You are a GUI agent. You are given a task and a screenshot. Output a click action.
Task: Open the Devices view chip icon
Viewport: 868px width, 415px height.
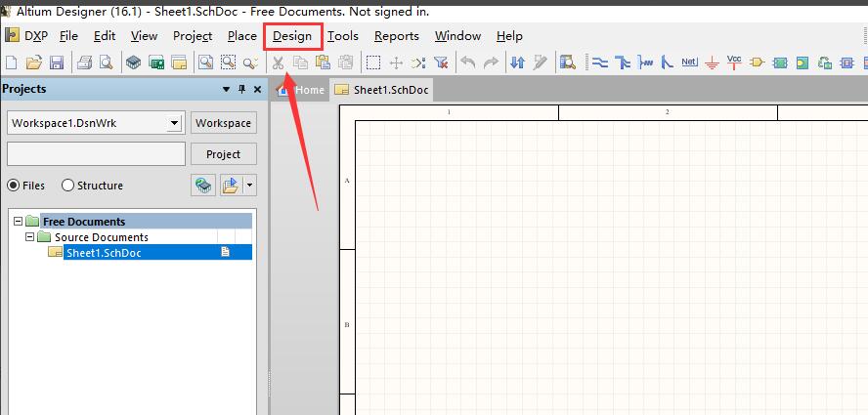click(133, 62)
